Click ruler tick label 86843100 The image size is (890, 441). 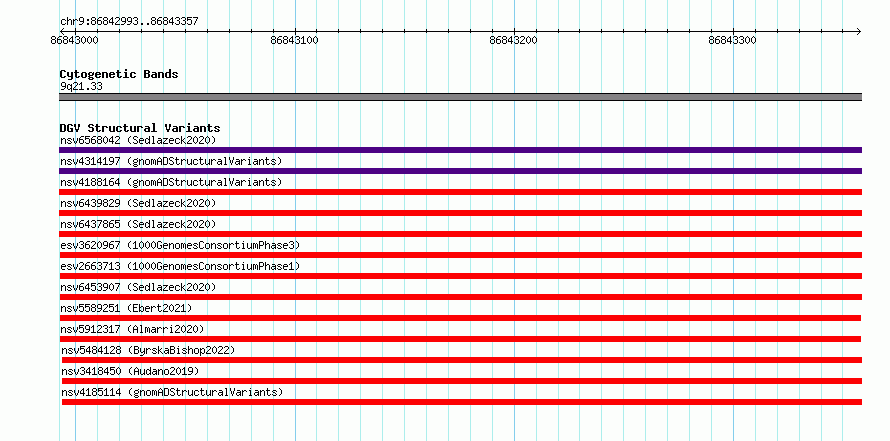[x=295, y=40]
